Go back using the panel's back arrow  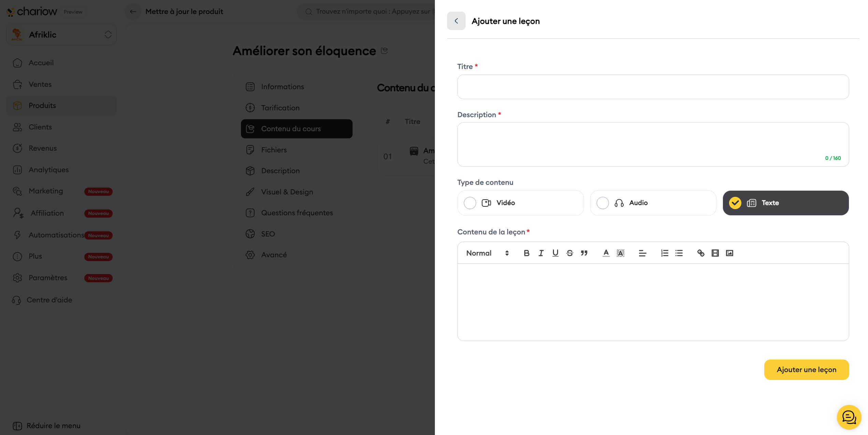(456, 21)
